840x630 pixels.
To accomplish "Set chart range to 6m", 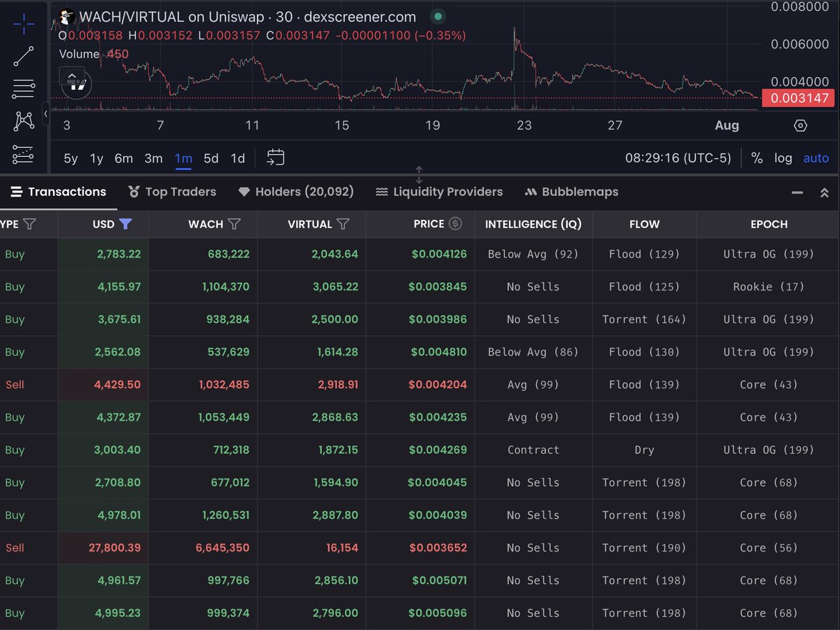I will pos(124,158).
